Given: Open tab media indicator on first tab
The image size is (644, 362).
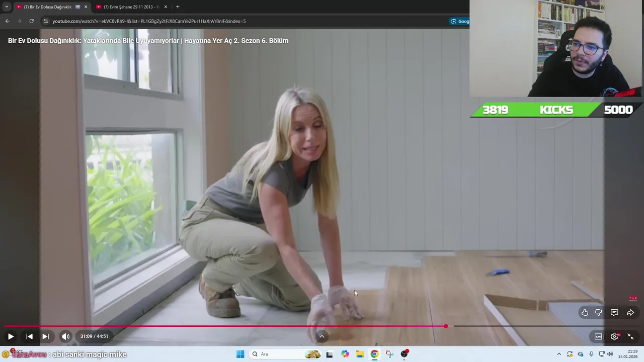Looking at the screenshot, I should tap(77, 7).
